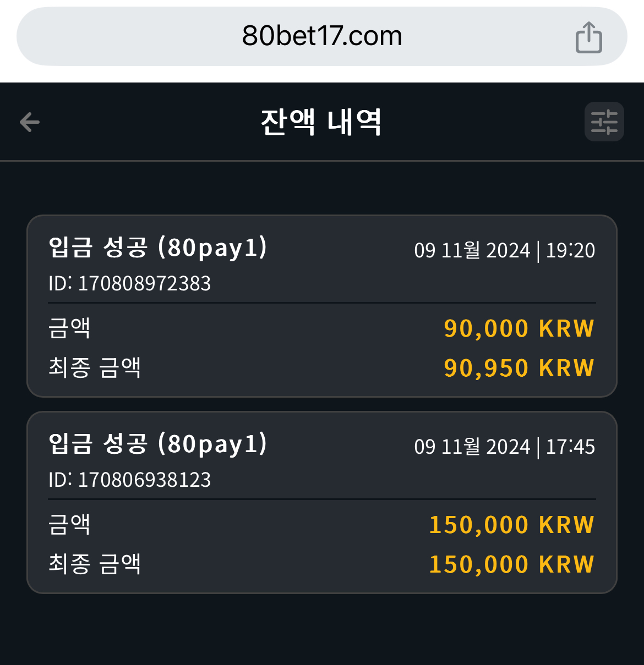This screenshot has height=665, width=644.
Task: Open the 19:20 deposit success card
Action: coord(322,306)
